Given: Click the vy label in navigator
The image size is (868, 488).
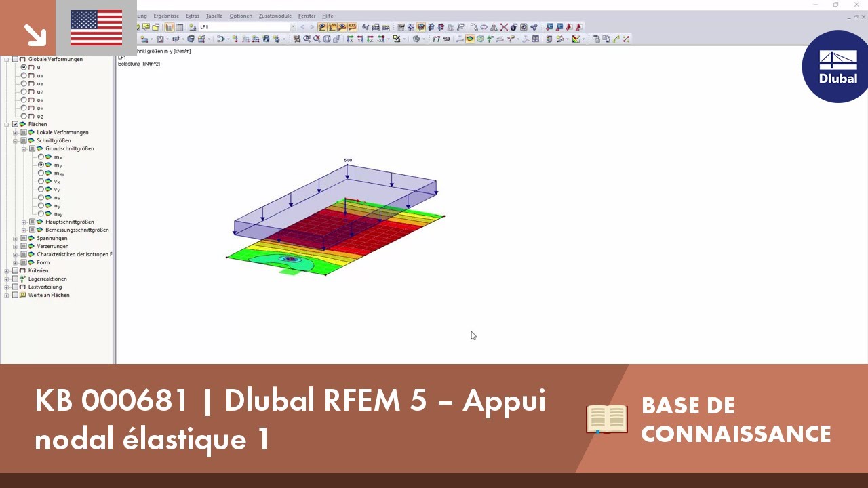Looking at the screenshot, I should pyautogui.click(x=57, y=189).
